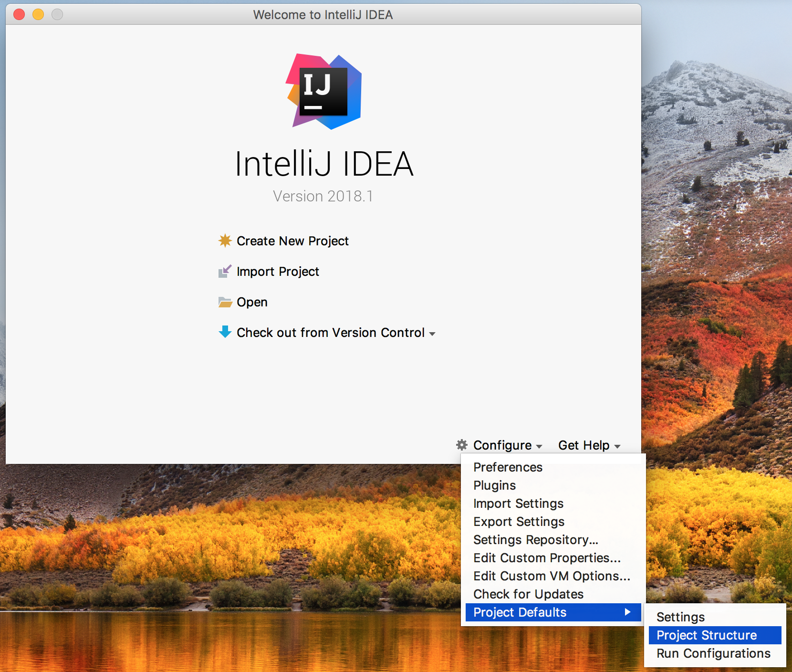
Task: Select Import Project
Action: pyautogui.click(x=278, y=272)
